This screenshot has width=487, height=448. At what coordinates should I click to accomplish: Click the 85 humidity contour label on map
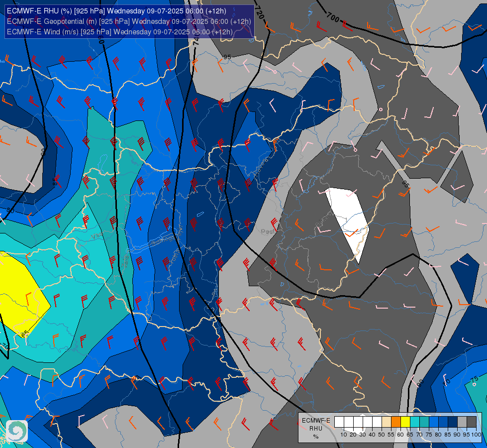tap(56, 182)
